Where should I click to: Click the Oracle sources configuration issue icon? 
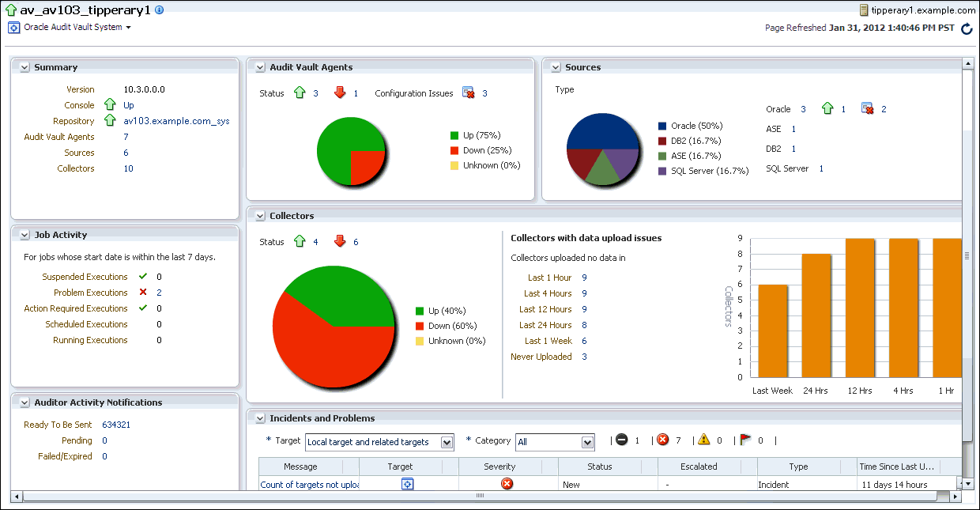[x=867, y=109]
